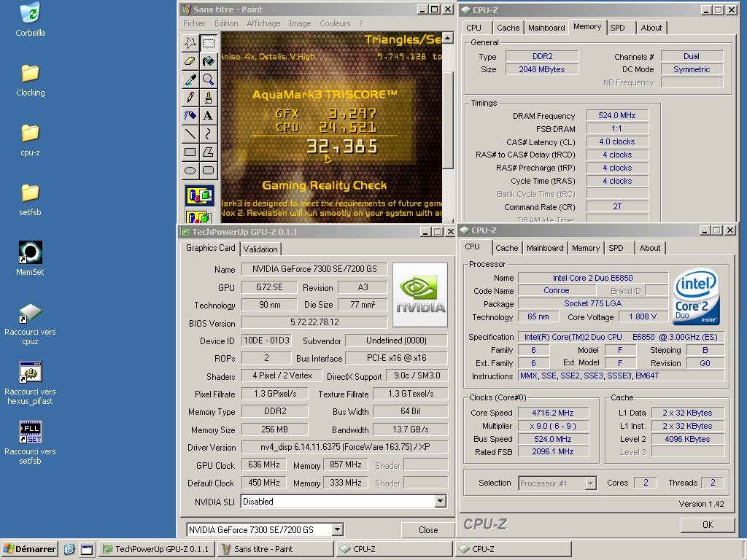Select the Clocking folder on desktop
This screenshot has width=747, height=560.
click(x=31, y=80)
